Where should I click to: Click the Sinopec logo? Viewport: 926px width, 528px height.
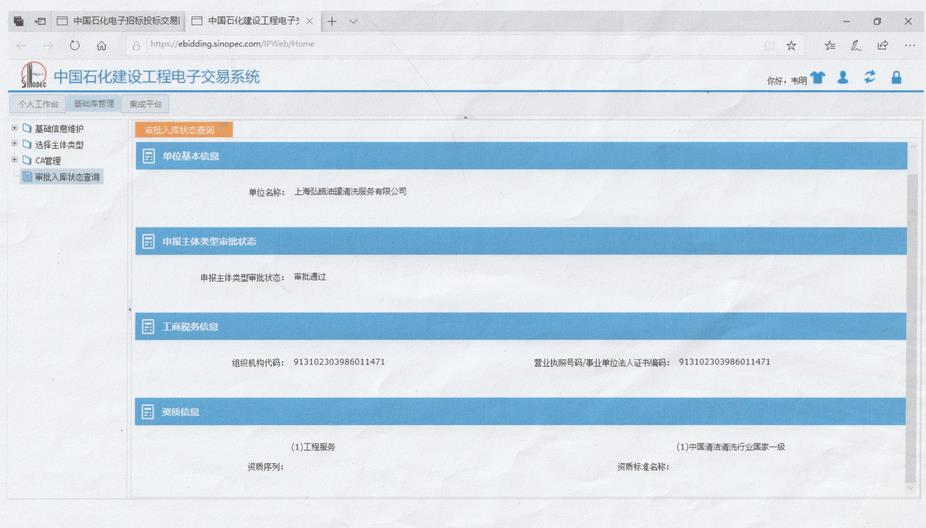[34, 75]
